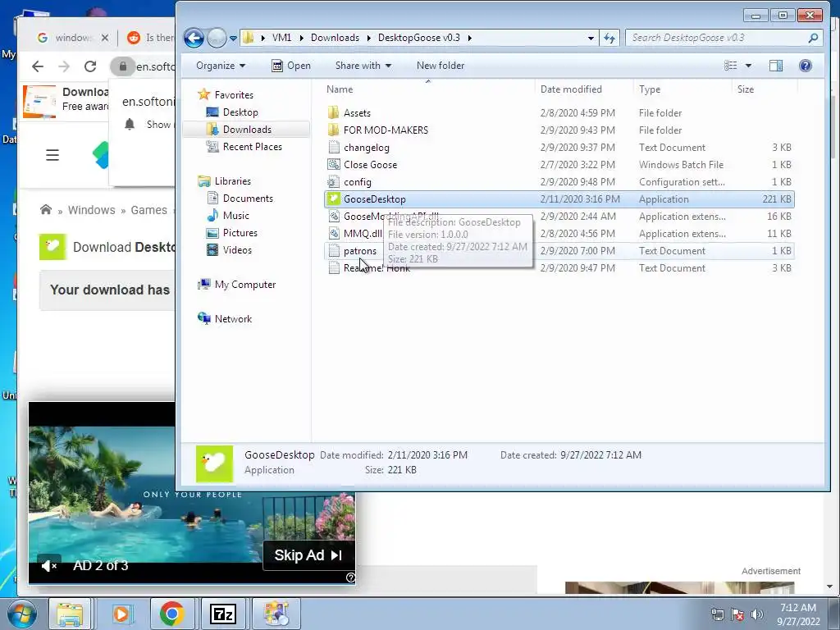
Task: Sort by the Type column header
Action: 650,89
